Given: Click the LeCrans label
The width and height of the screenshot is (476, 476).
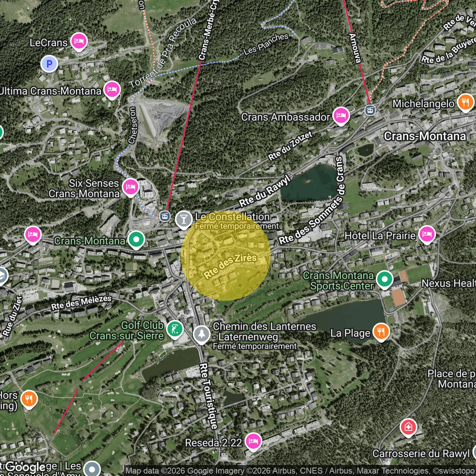Looking at the screenshot, I should pyautogui.click(x=49, y=43).
